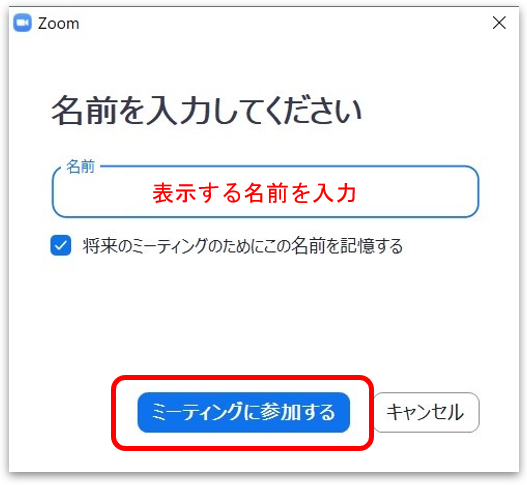Viewport: 527px width, 485px height.
Task: Click the blue checkmark icon
Action: [x=61, y=245]
